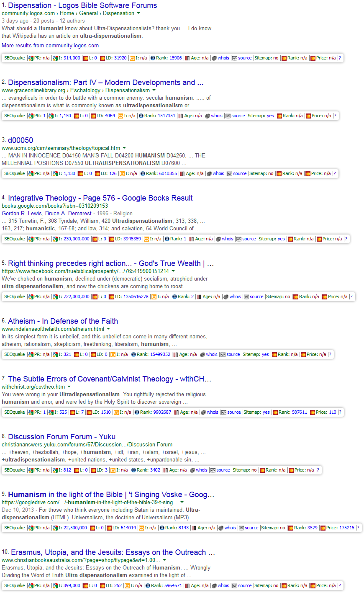
Task: Click the Alexa globe icon beside Rank: 6010355
Action: 143,174
